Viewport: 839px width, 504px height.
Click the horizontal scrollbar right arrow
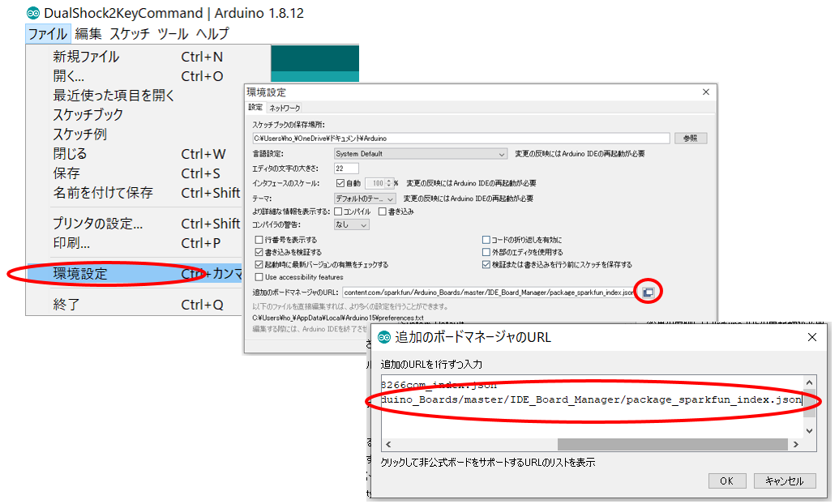(x=796, y=445)
